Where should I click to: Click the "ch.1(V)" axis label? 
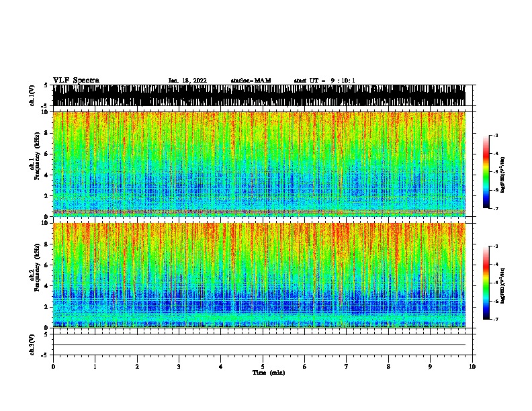pyautogui.click(x=32, y=95)
